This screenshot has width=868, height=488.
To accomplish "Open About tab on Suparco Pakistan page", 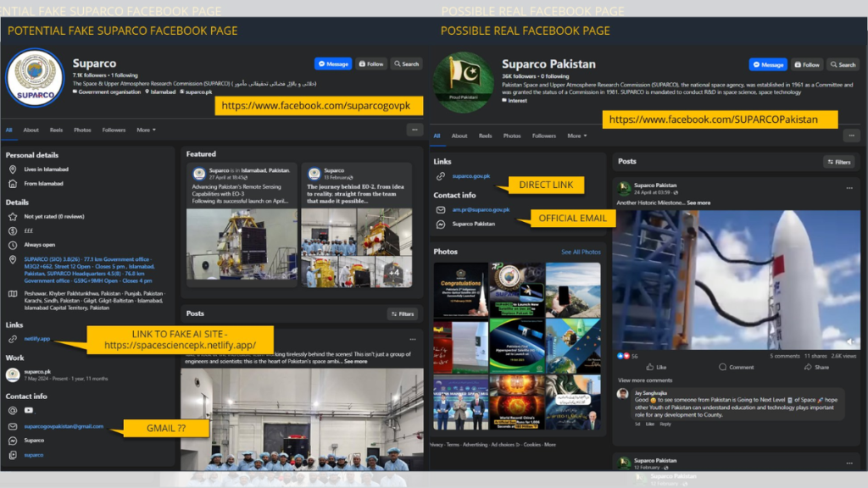I will 459,136.
